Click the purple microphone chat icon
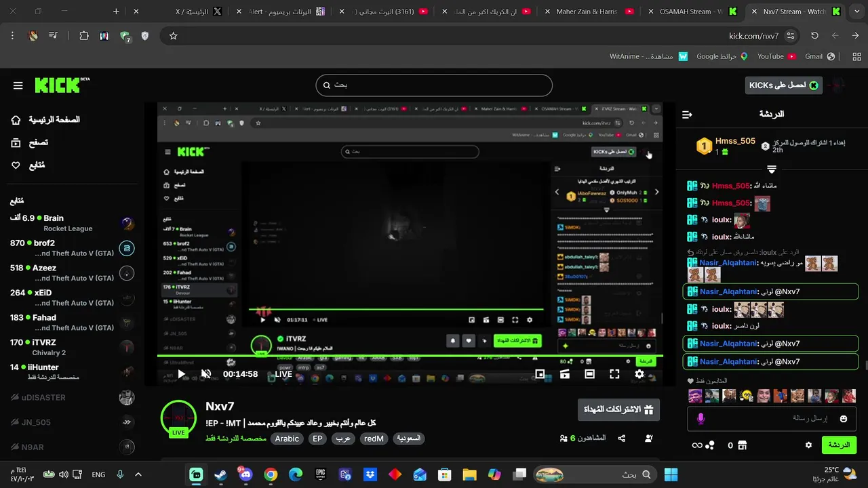This screenshot has width=868, height=488. point(701,419)
